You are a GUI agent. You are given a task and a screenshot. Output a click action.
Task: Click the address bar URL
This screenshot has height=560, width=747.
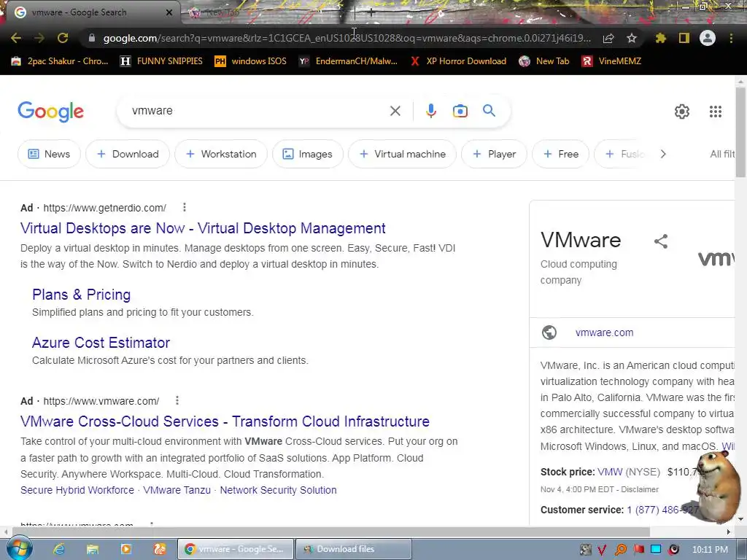(x=347, y=38)
